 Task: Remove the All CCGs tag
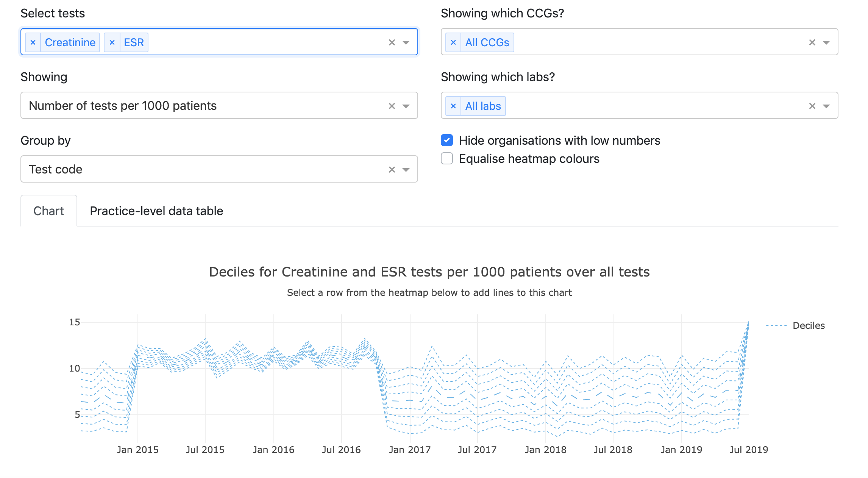[453, 42]
